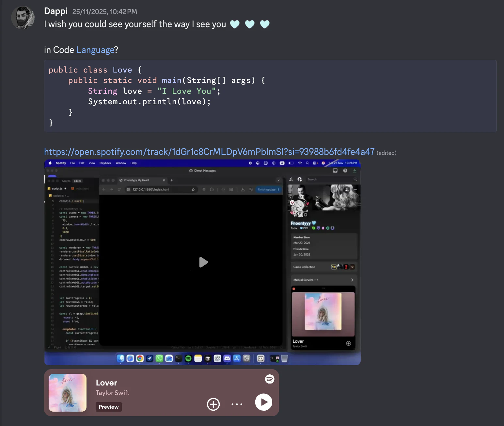Play the attached screen recording video
This screenshot has width=504, height=426.
click(203, 262)
